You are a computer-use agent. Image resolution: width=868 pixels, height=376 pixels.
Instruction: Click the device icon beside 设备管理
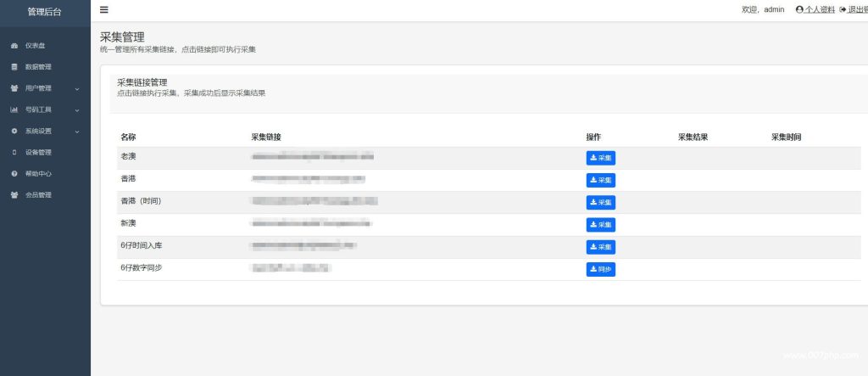tap(14, 153)
